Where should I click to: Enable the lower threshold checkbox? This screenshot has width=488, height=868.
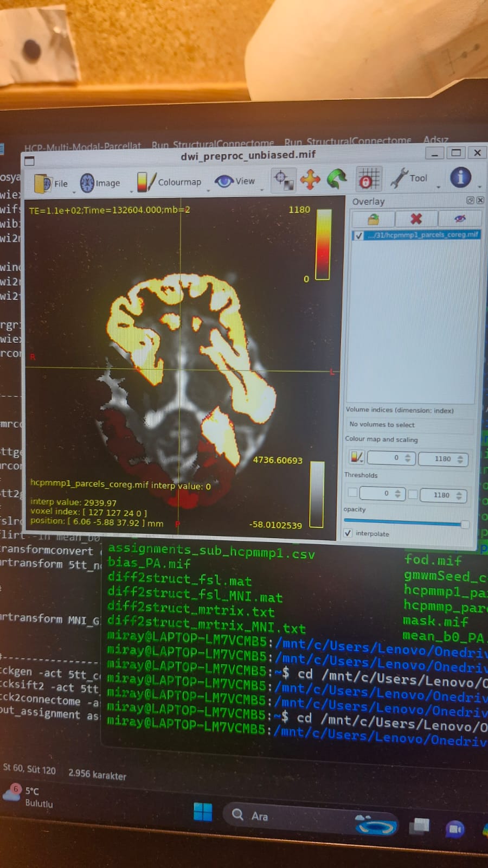[x=352, y=493]
